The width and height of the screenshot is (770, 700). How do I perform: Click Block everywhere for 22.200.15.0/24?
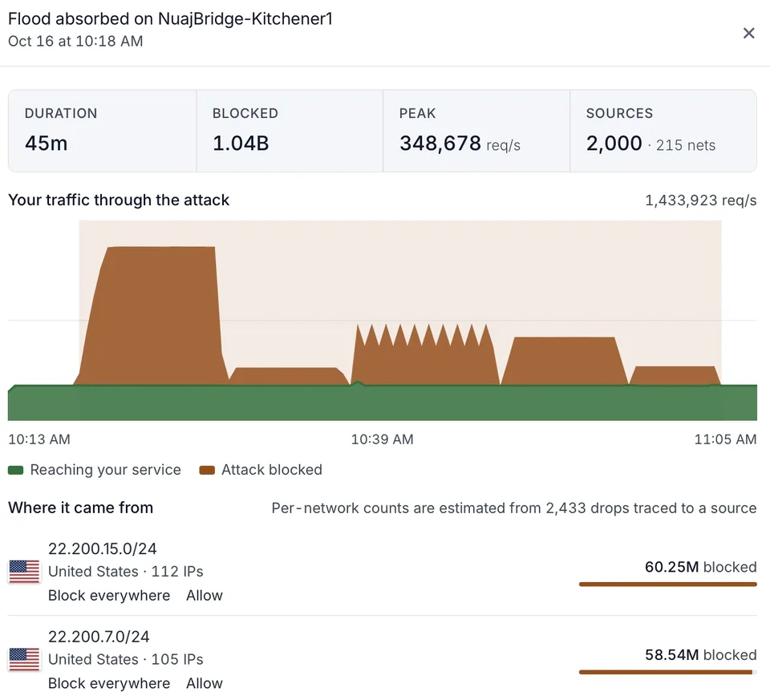pyautogui.click(x=109, y=596)
